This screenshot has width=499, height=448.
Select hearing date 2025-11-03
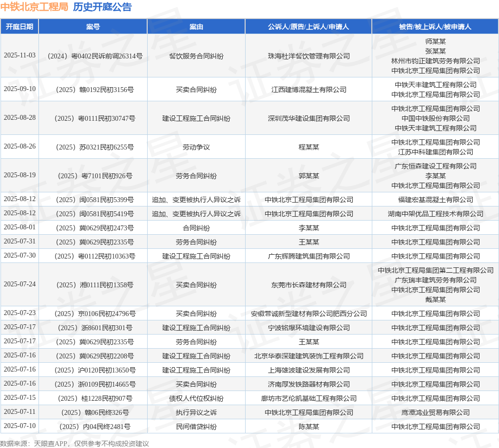tap(19, 55)
